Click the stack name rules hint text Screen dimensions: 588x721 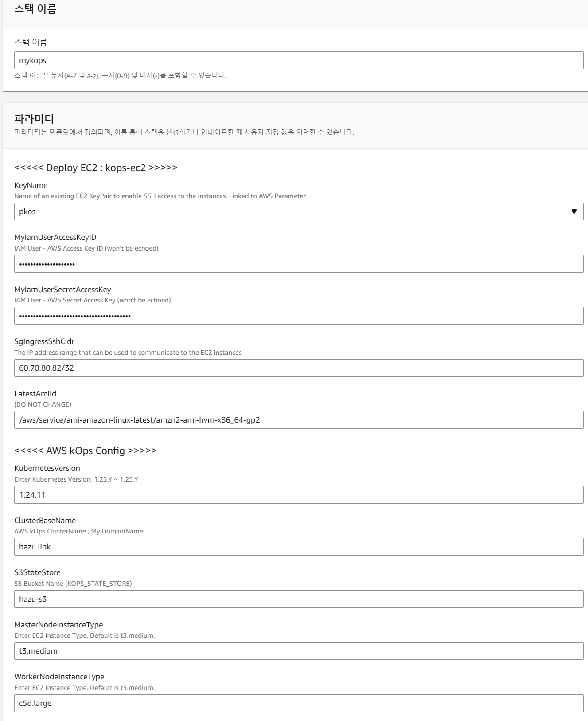pos(120,75)
